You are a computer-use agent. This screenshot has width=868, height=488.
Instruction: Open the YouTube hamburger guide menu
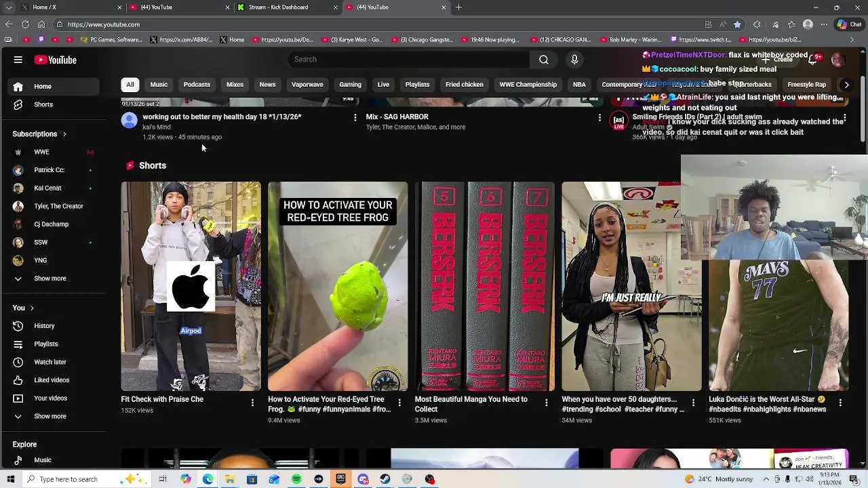pos(18,60)
